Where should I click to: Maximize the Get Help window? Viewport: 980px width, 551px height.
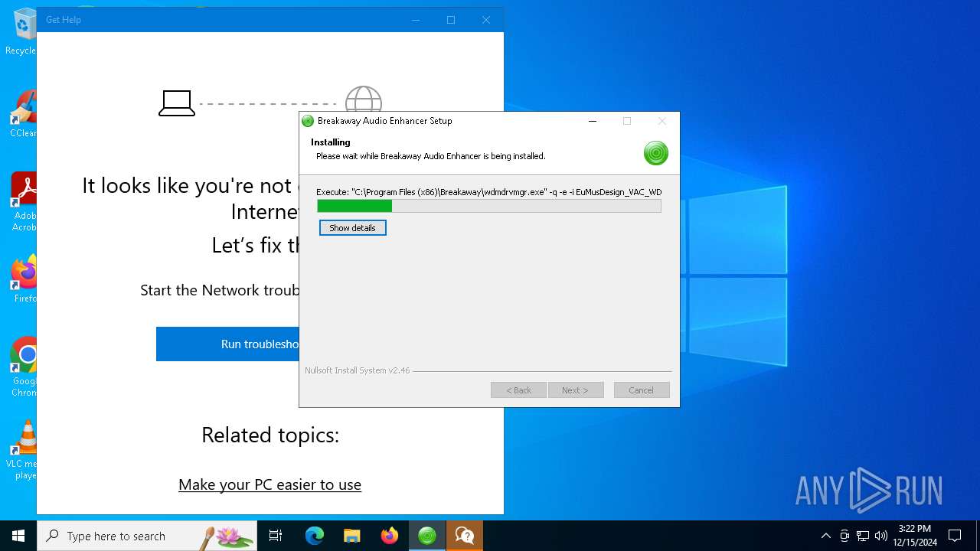click(x=451, y=20)
